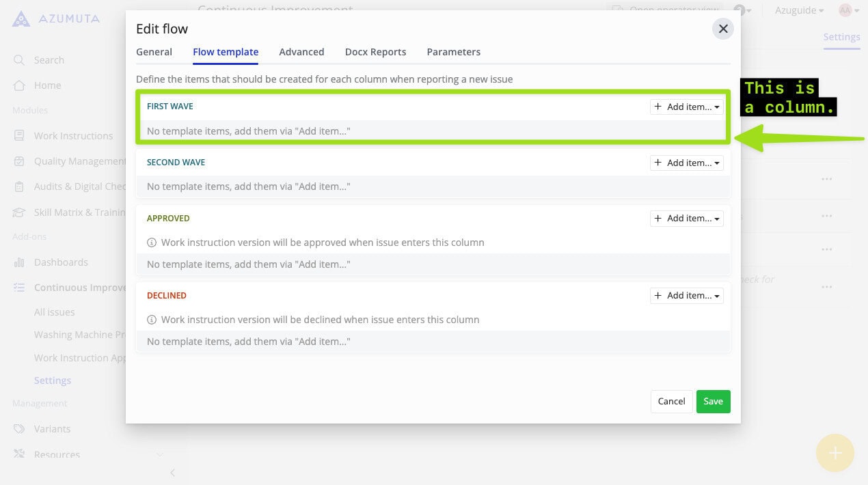Screen dimensions: 868x485
Task: Click the green Save button
Action: click(x=713, y=402)
